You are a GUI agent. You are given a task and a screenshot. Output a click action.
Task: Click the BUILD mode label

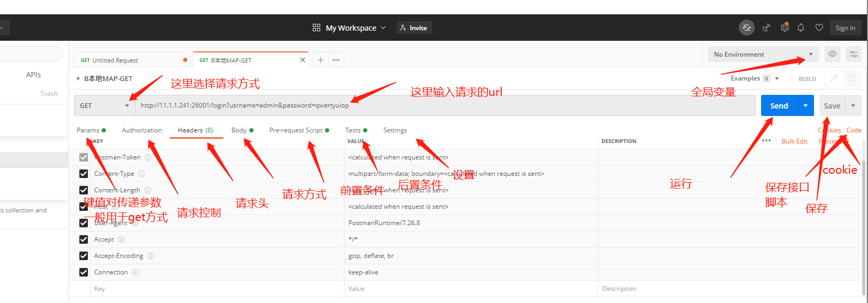(807, 78)
